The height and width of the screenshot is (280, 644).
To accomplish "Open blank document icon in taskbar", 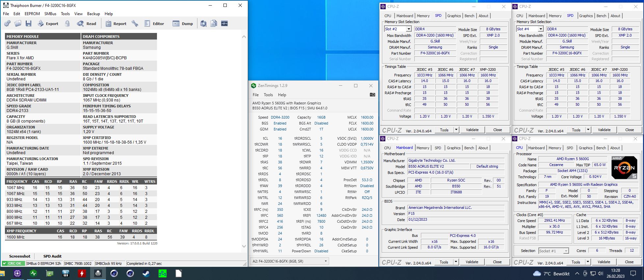I will (x=178, y=273).
